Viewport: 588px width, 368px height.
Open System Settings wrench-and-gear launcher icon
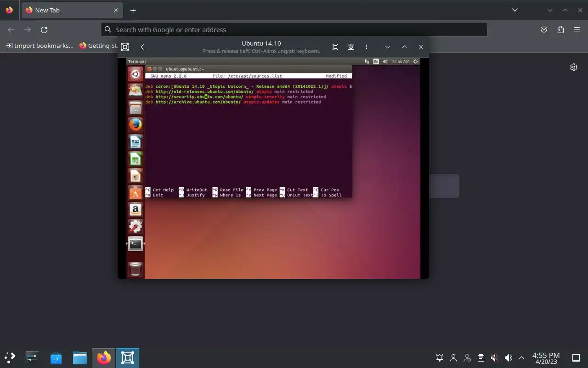136,227
